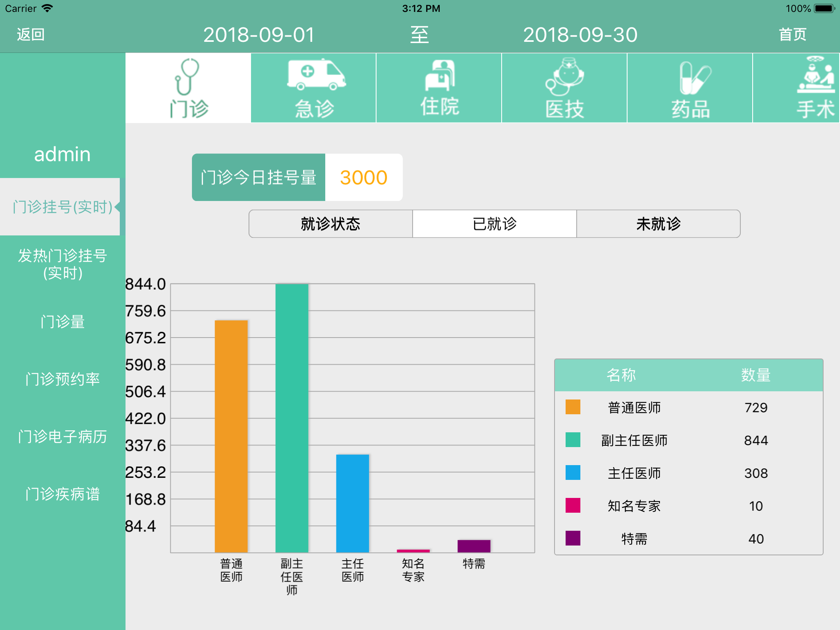
Task: Tap the 至 date separator label
Action: point(420,35)
